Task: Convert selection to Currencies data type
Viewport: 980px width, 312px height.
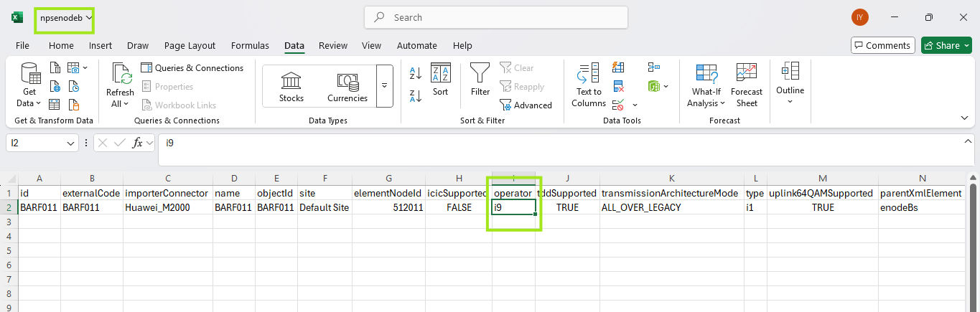Action: tap(347, 86)
